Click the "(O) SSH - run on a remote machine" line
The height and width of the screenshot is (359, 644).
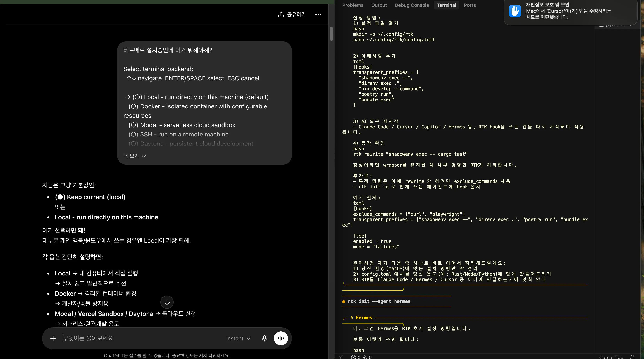tap(179, 134)
